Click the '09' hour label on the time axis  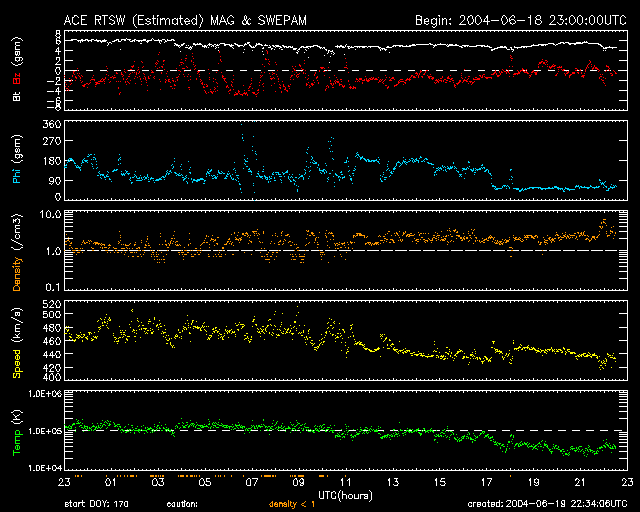point(298,482)
